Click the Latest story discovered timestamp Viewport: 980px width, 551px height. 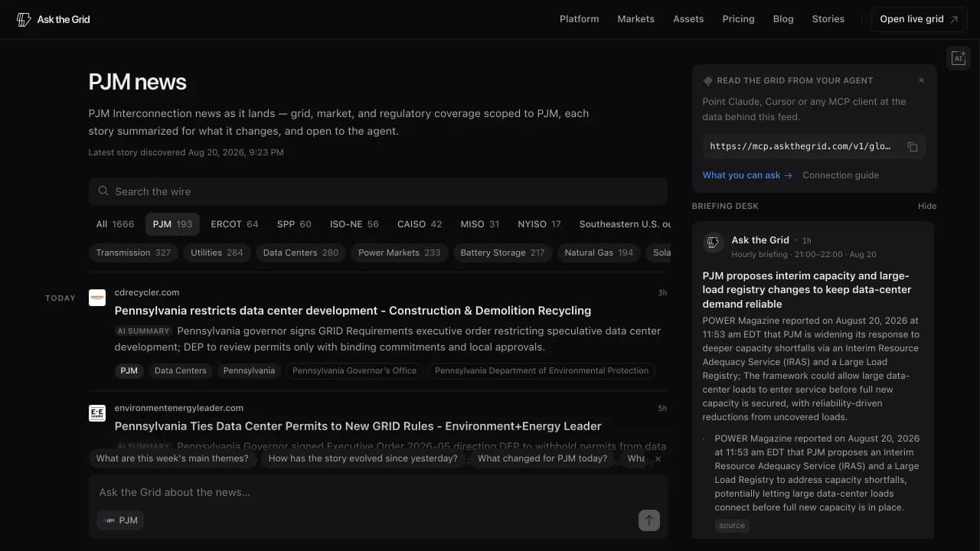[x=186, y=152]
